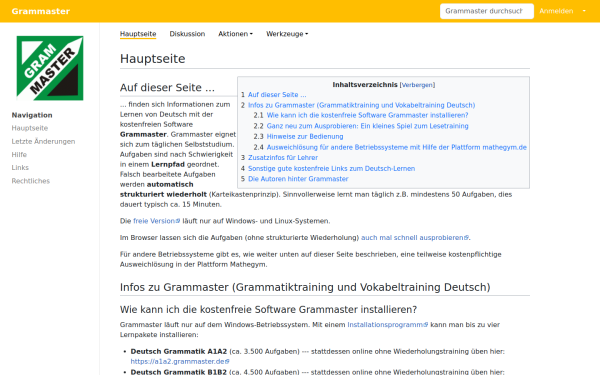Open Letzte Änderungen in the sidebar
This screenshot has height=375, width=600.
(x=43, y=141)
